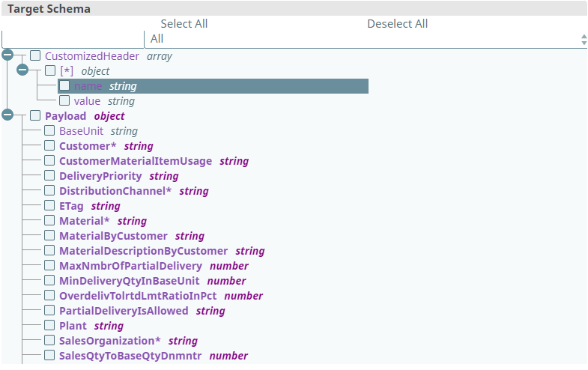Select the value string label
The width and height of the screenshot is (588, 370).
click(x=87, y=101)
